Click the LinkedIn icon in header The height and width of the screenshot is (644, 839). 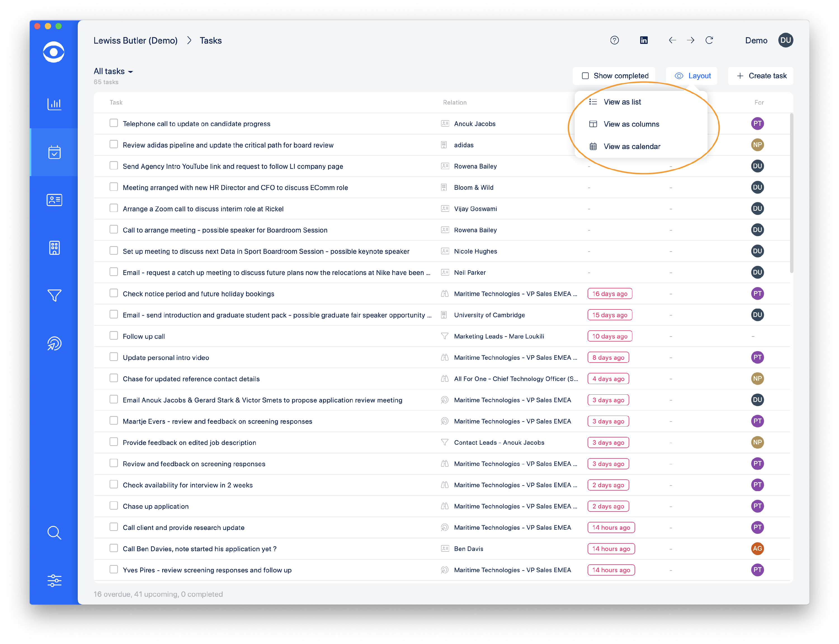pyautogui.click(x=644, y=40)
